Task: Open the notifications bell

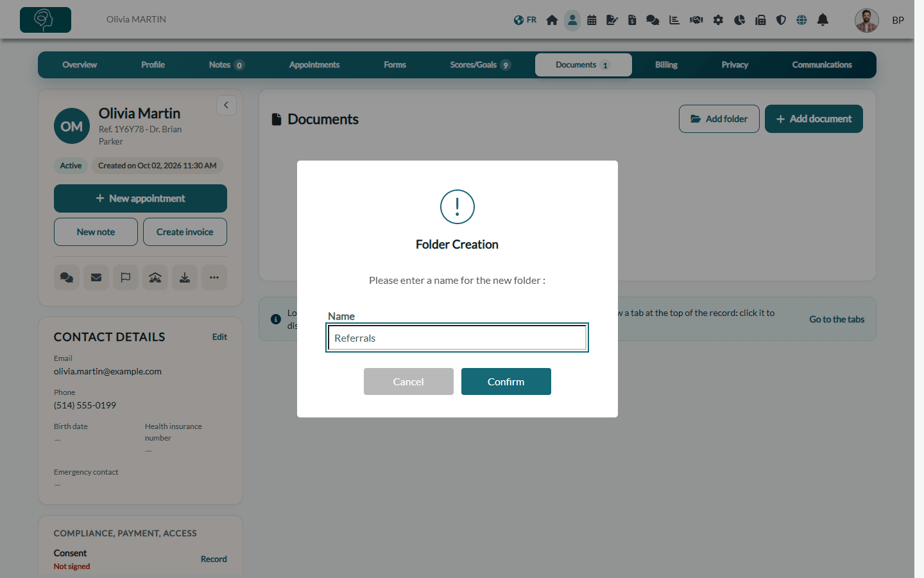Action: tap(823, 20)
